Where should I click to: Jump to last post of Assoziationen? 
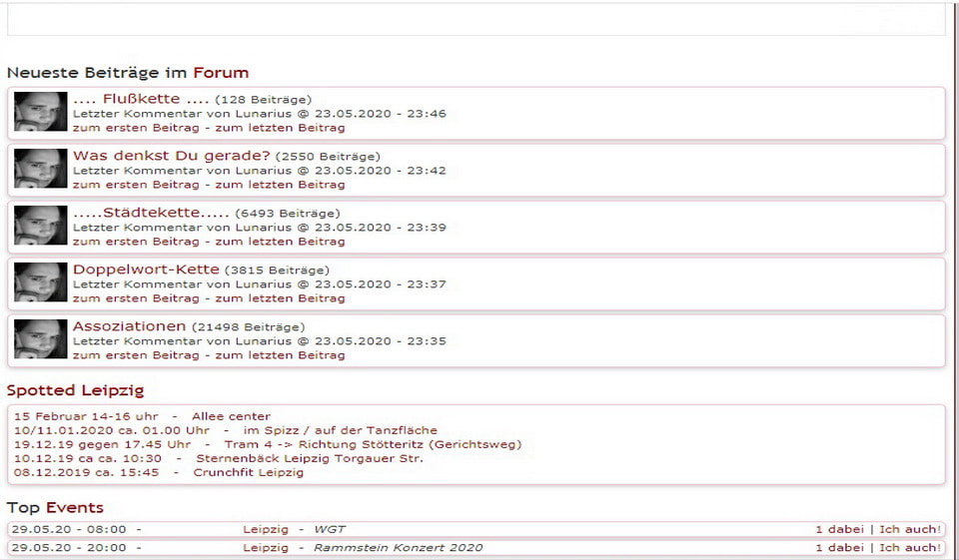coord(280,355)
